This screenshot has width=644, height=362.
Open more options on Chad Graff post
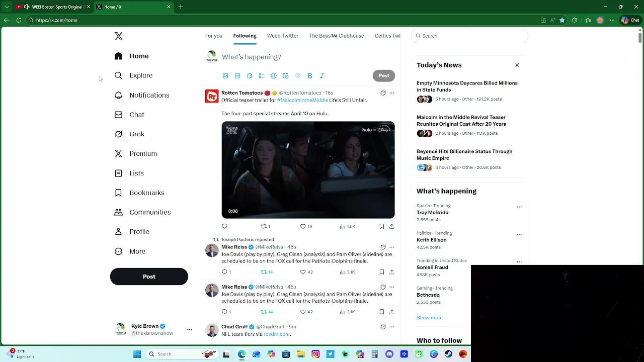pyautogui.click(x=392, y=327)
